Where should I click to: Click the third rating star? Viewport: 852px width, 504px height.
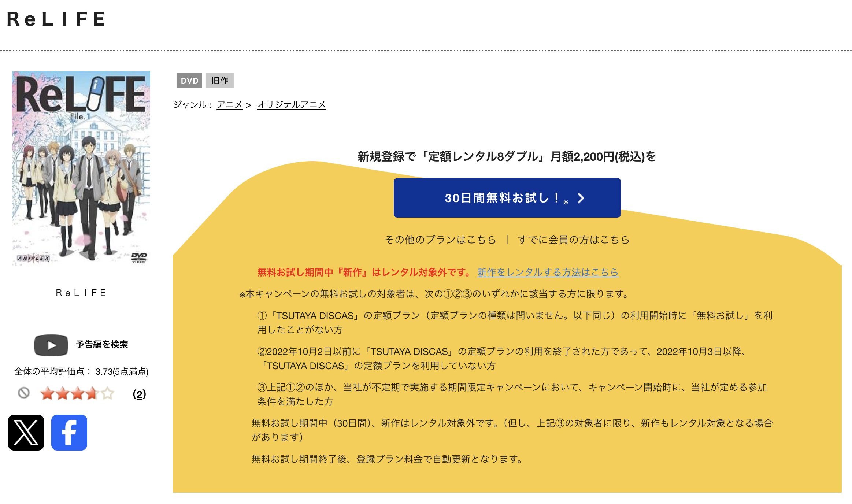(x=78, y=393)
